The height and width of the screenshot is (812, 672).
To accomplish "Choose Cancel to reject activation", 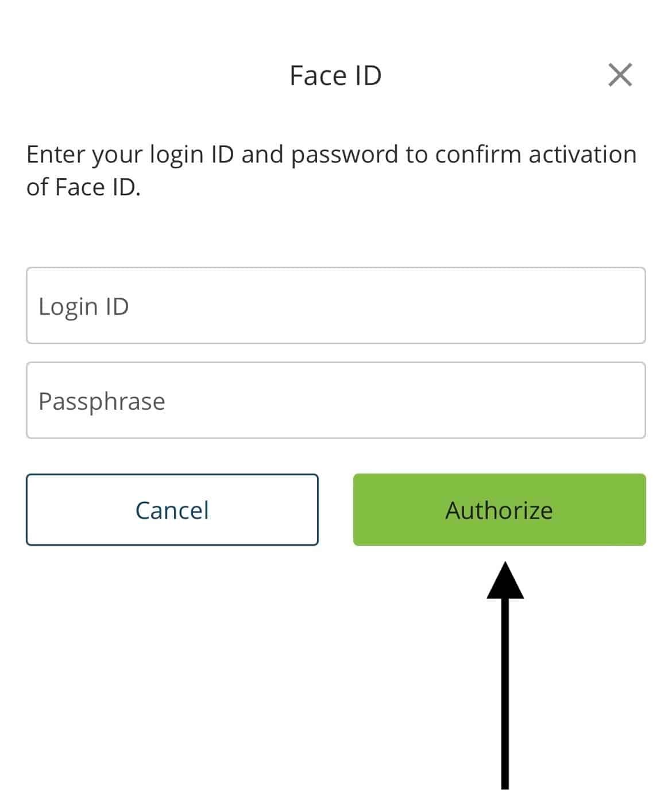I will (x=172, y=510).
